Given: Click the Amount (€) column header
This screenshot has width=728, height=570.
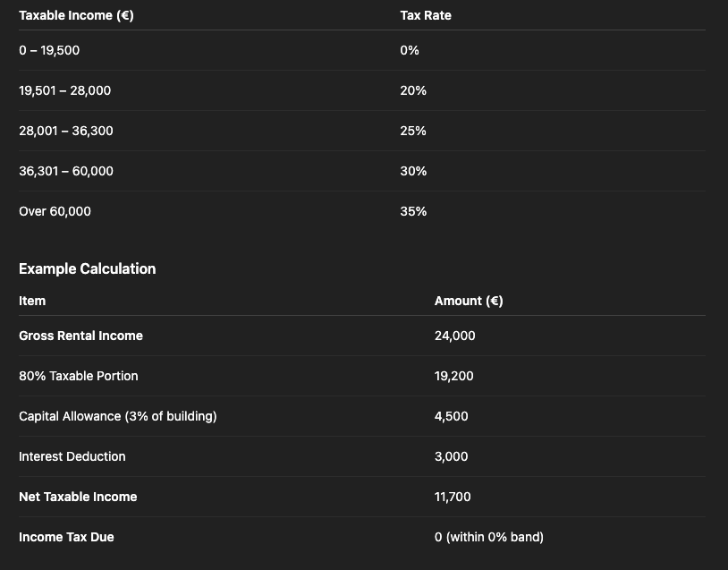Looking at the screenshot, I should click(x=469, y=301).
